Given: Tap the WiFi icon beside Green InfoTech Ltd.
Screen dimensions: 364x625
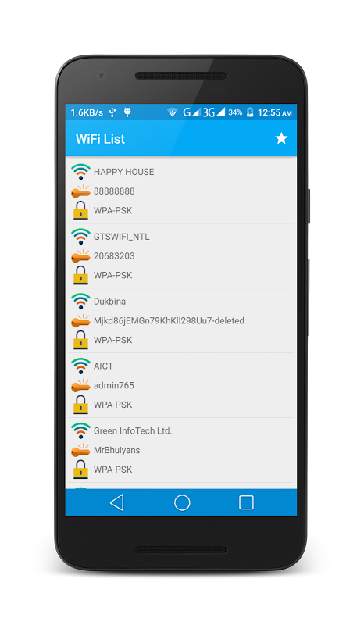Looking at the screenshot, I should pos(80,431).
